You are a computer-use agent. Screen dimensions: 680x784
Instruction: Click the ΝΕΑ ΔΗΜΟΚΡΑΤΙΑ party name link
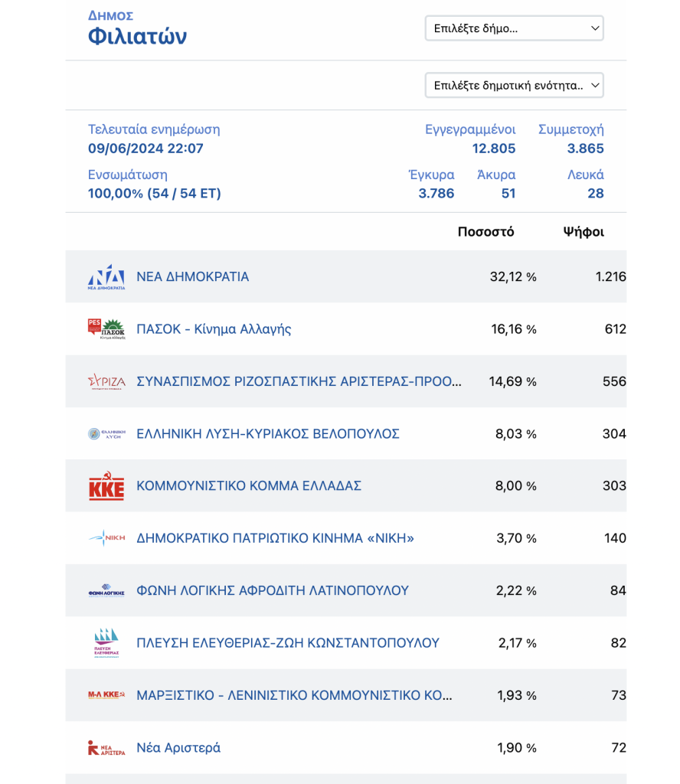pyautogui.click(x=192, y=276)
